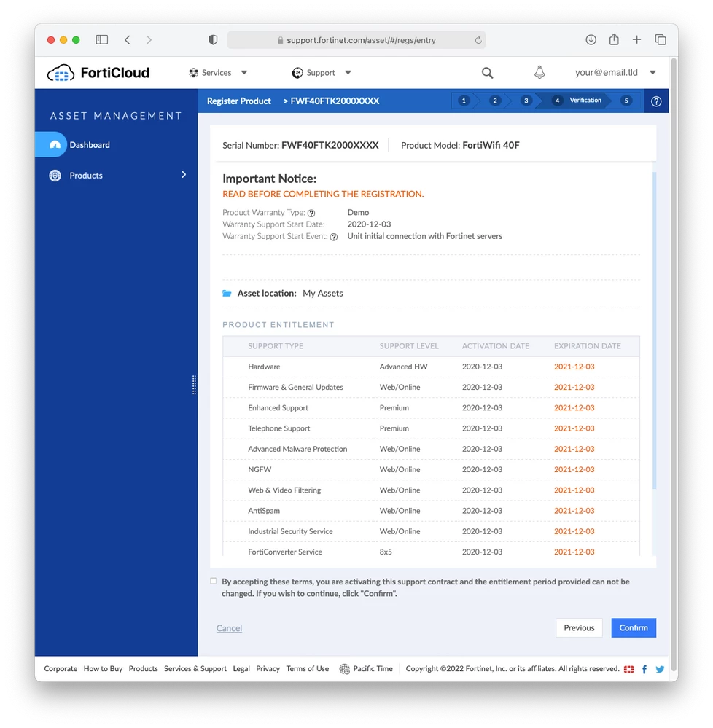This screenshot has width=713, height=728.
Task: Open a new browser tab
Action: 637,40
